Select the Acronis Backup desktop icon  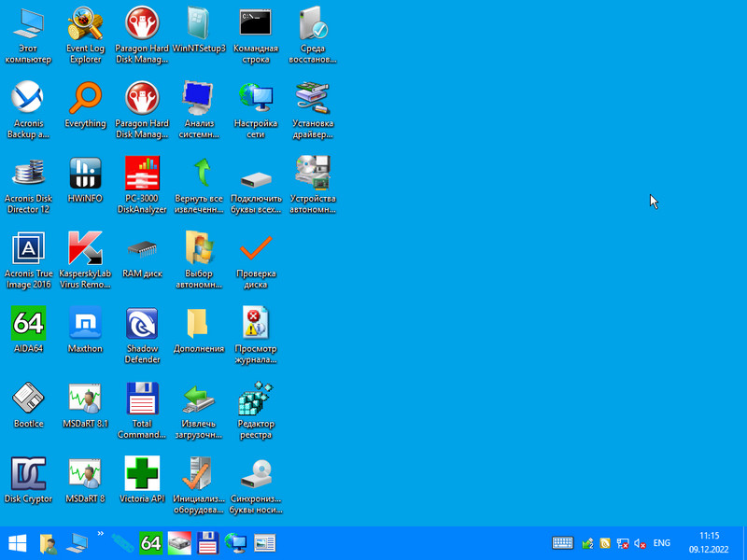(x=28, y=110)
